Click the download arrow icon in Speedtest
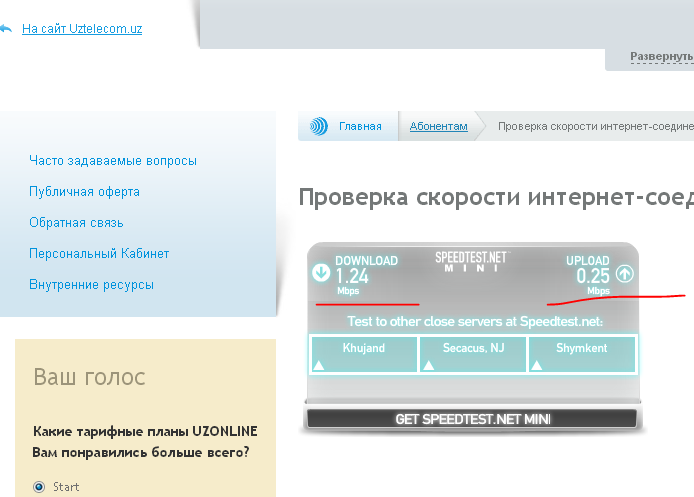 321,272
